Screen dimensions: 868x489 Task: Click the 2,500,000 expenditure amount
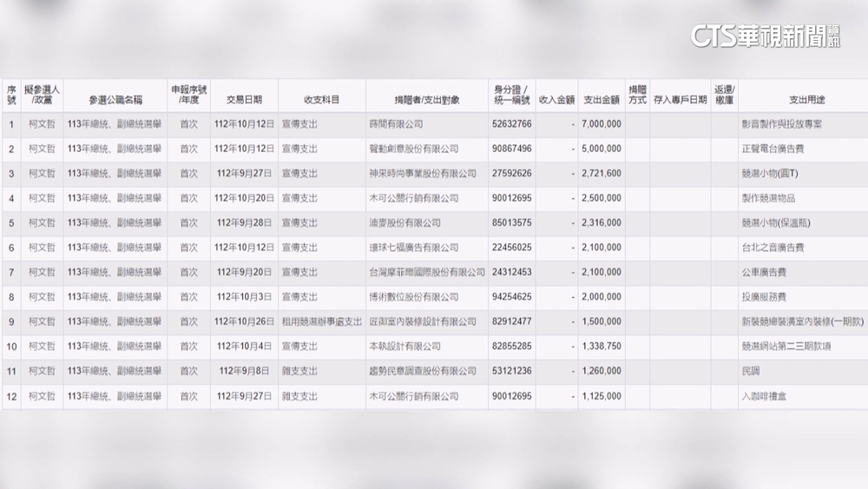[x=602, y=198]
